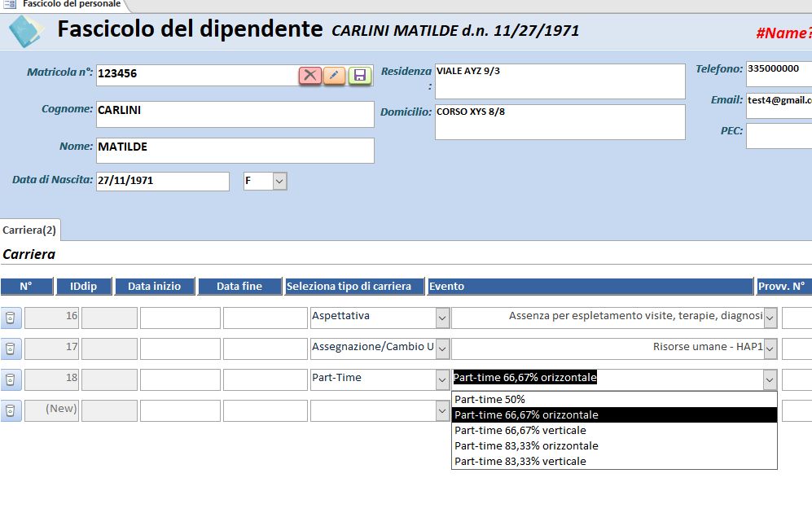Image resolution: width=812 pixels, height=513 pixels.
Task: Click the Data inizio column header
Action: coord(154,287)
